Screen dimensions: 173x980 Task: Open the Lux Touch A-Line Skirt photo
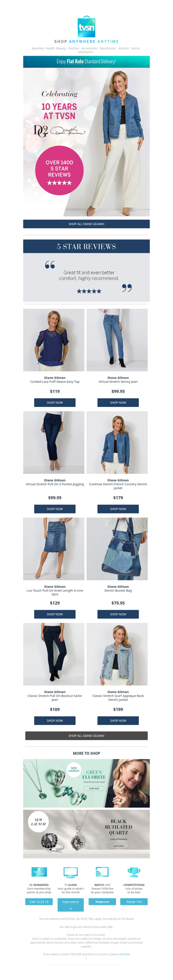pyautogui.click(x=54, y=548)
